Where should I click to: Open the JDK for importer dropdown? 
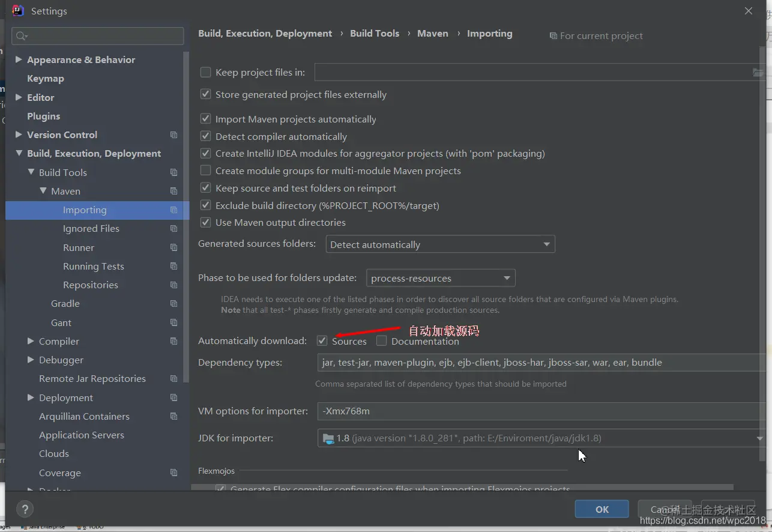[541, 438]
